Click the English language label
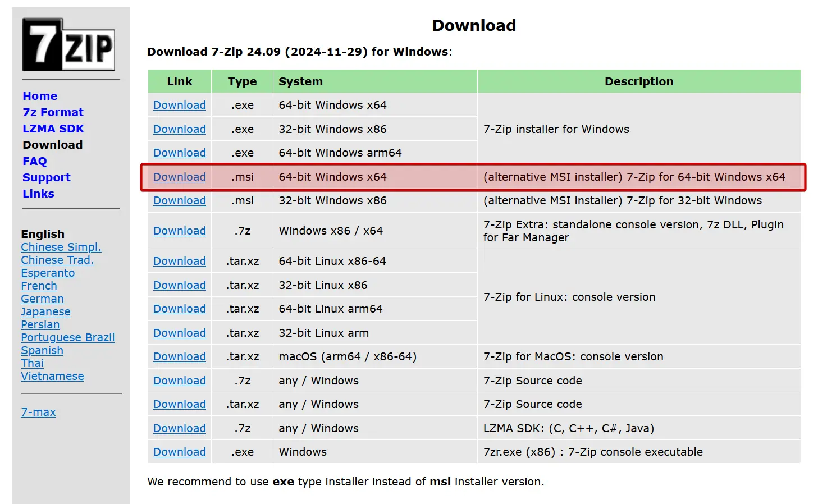The height and width of the screenshot is (504, 818). pyautogui.click(x=43, y=234)
